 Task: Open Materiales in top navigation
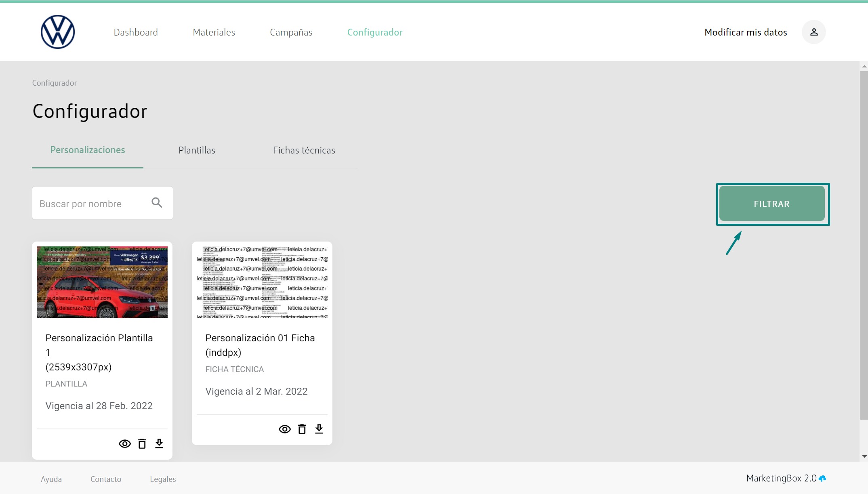pyautogui.click(x=214, y=32)
